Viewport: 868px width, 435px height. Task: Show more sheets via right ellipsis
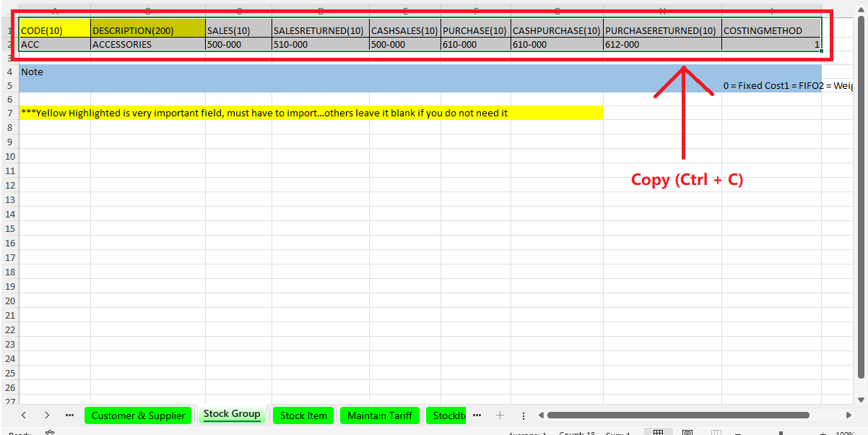pos(477,415)
